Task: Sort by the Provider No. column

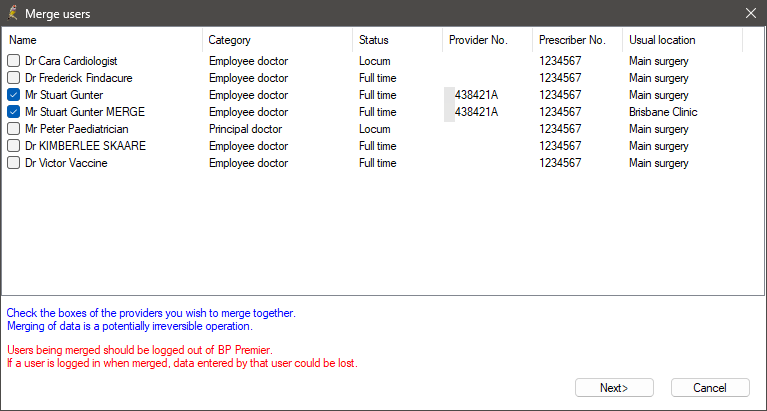Action: click(x=487, y=40)
